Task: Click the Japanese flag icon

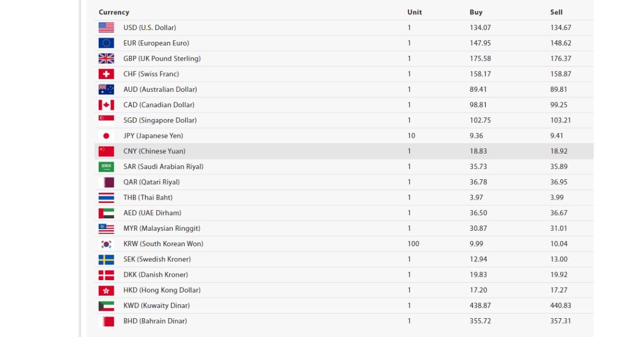Action: (x=106, y=136)
